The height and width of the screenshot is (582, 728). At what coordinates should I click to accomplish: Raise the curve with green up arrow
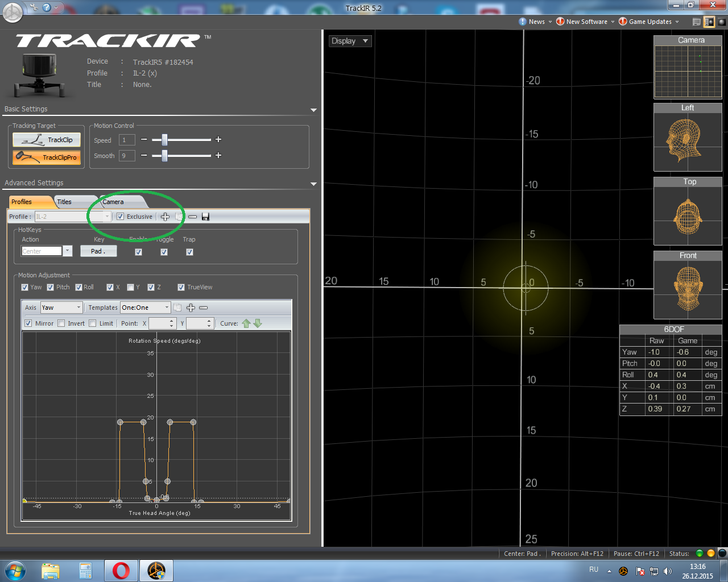(246, 323)
